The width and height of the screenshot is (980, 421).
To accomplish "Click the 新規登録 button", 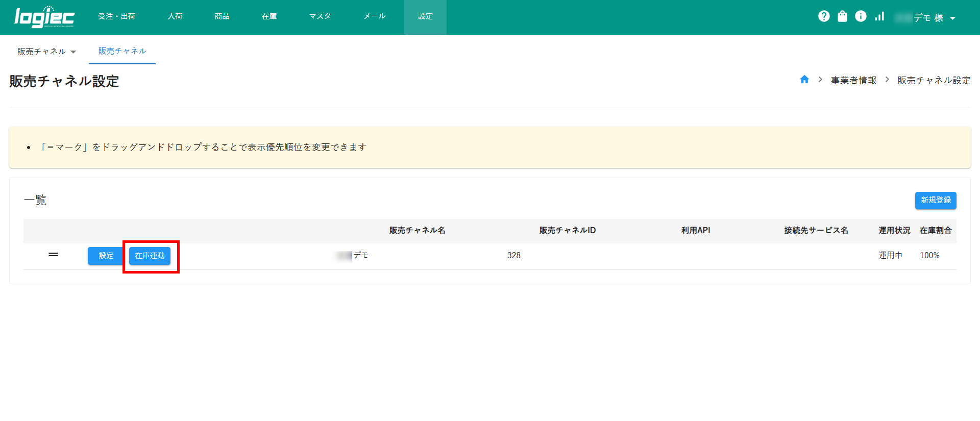I will 935,200.
